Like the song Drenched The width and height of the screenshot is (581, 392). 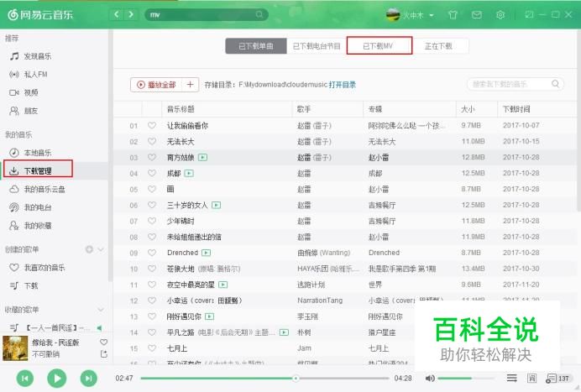152,253
